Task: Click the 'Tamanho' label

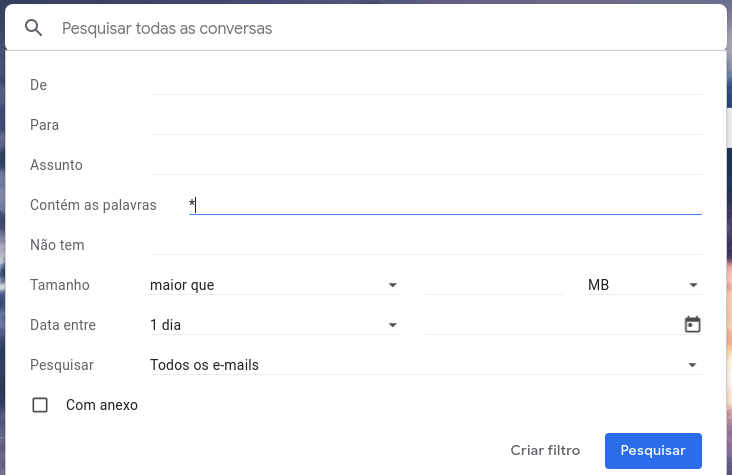Action: (60, 285)
